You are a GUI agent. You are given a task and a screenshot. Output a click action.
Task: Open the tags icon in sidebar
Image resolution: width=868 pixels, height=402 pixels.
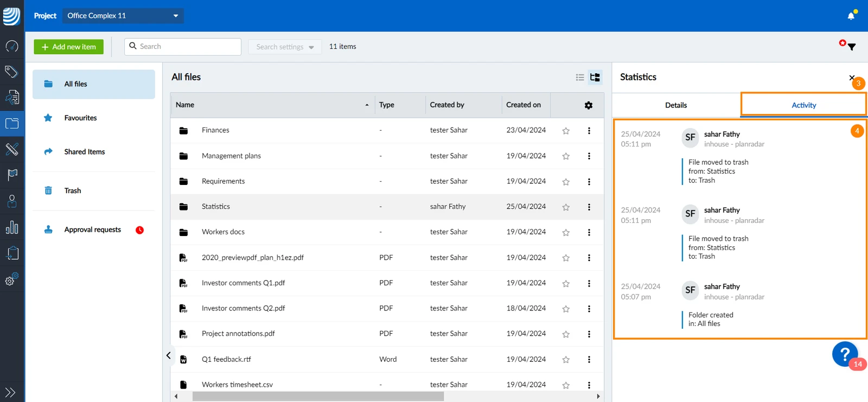pos(12,72)
